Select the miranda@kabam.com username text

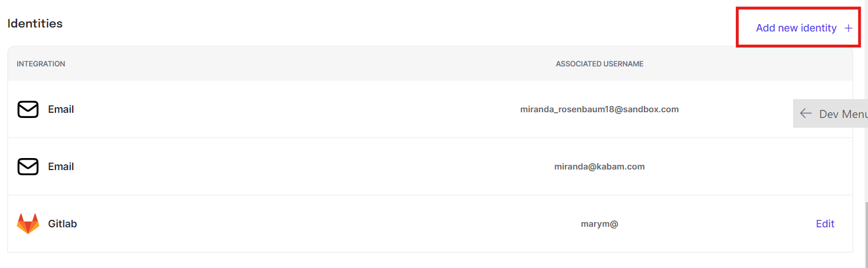599,167
